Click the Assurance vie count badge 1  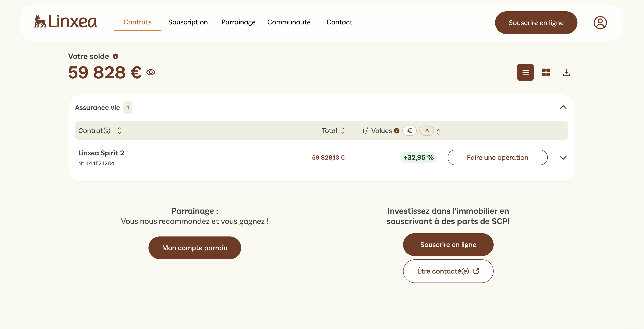point(128,108)
